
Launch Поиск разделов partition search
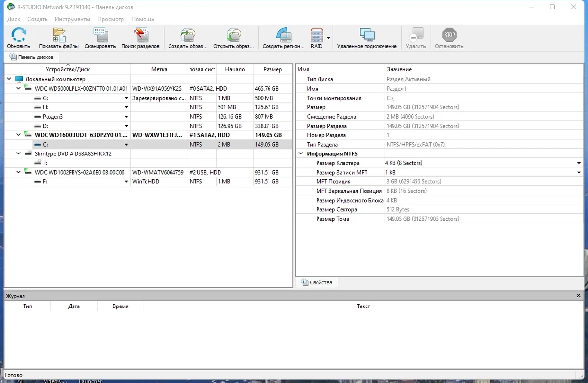(141, 35)
